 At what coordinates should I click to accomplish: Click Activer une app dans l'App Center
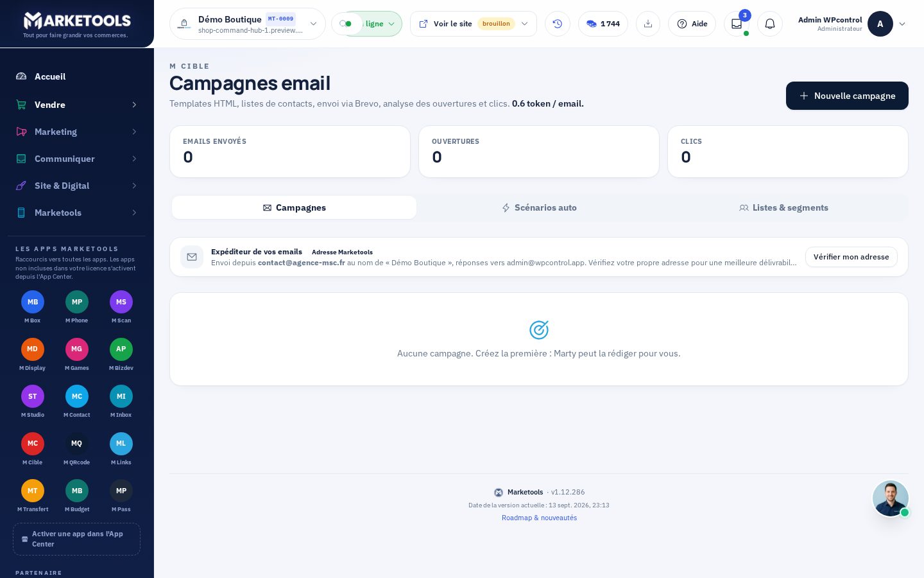tap(77, 539)
